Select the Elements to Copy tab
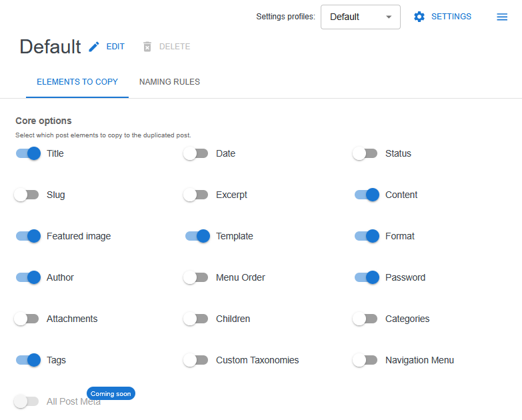The height and width of the screenshot is (420, 522). tap(77, 82)
